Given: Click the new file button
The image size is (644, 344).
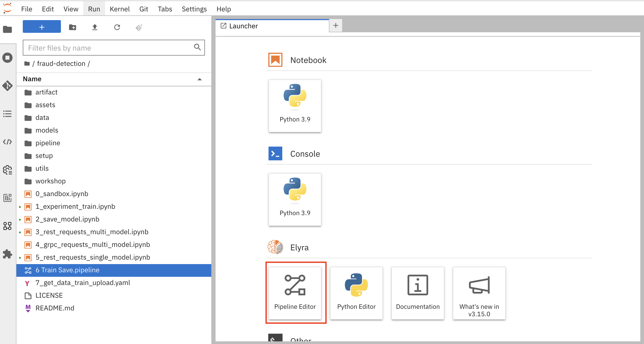Looking at the screenshot, I should click(x=41, y=27).
